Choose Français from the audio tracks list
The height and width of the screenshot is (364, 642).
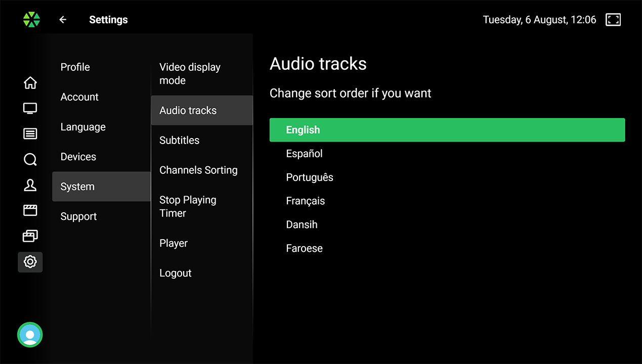(x=306, y=201)
